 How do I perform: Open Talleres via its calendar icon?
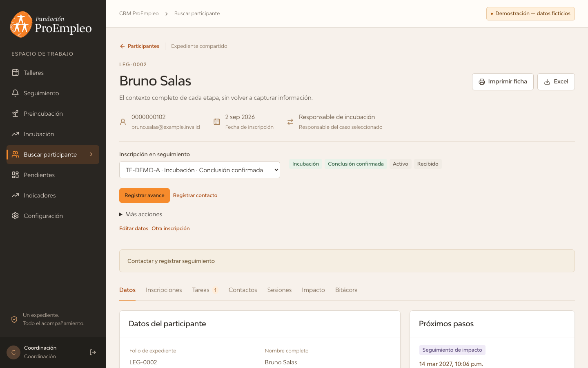15,73
